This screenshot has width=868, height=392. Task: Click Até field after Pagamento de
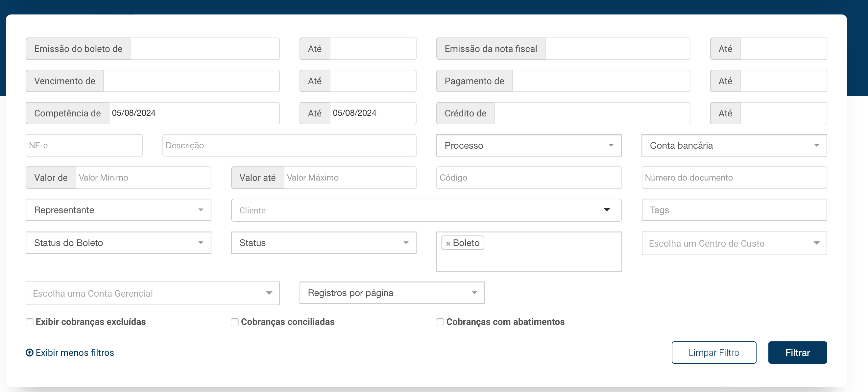click(784, 81)
